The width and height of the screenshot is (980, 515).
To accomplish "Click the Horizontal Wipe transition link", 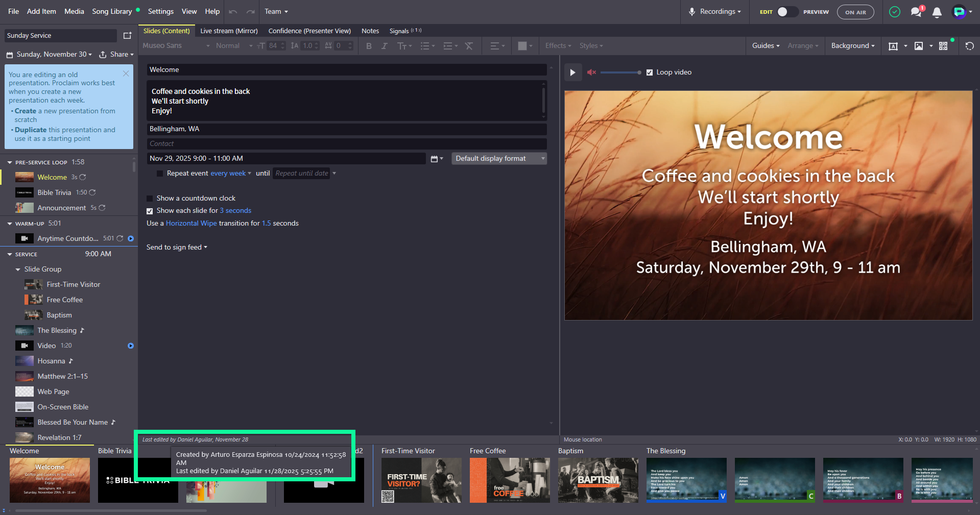I will pos(192,224).
